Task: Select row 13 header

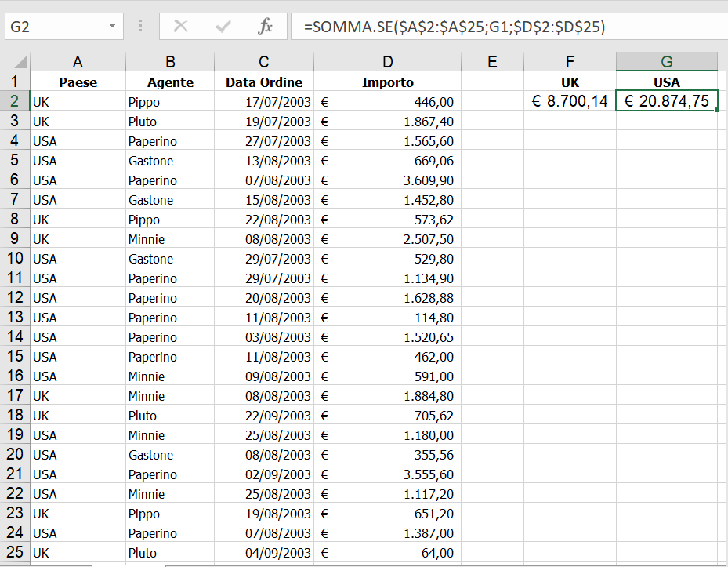Action: coord(15,317)
